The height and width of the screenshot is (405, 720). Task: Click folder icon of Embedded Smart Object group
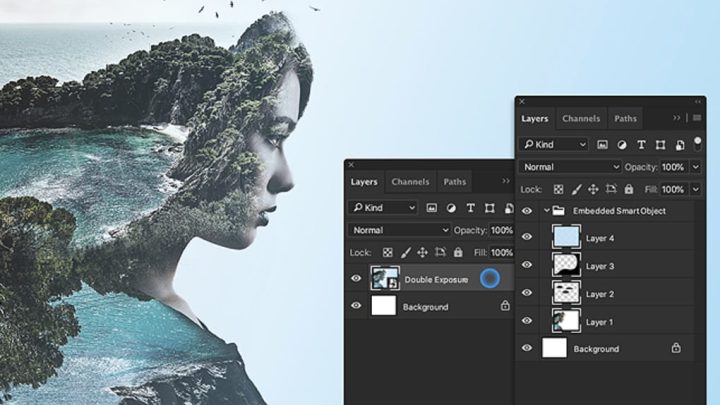pos(558,211)
